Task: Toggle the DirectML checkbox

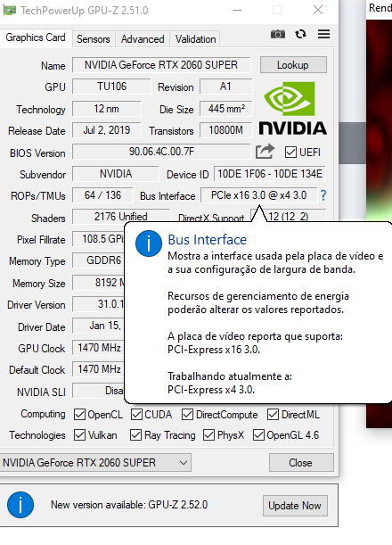Action: coord(273,414)
